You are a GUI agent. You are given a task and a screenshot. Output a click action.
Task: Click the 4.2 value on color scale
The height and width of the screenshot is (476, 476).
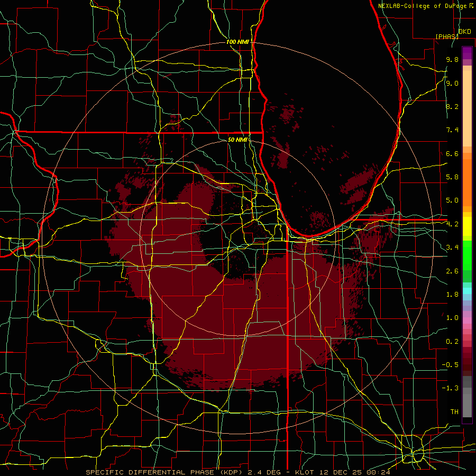pos(452,224)
